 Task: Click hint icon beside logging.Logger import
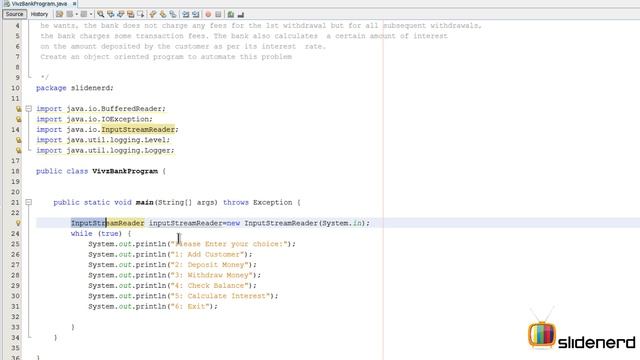click(x=18, y=150)
